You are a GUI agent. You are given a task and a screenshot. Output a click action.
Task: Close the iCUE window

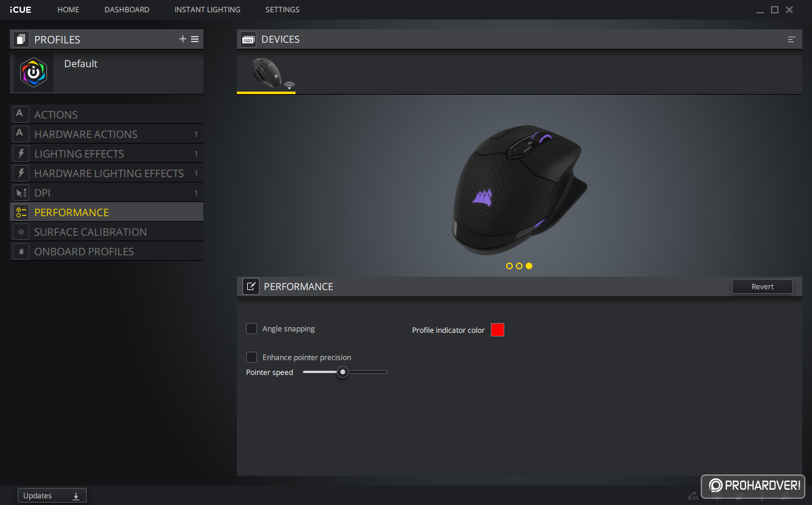point(789,10)
